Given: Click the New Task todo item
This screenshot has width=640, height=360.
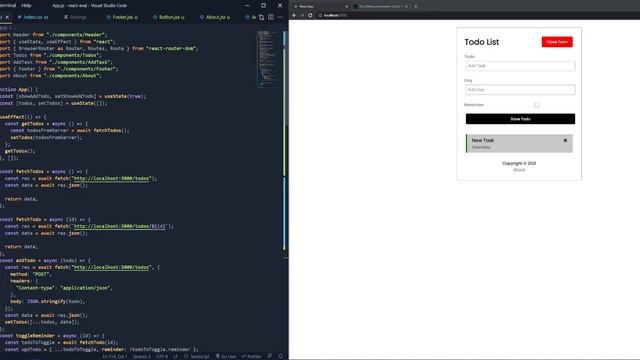Looking at the screenshot, I should 519,143.
